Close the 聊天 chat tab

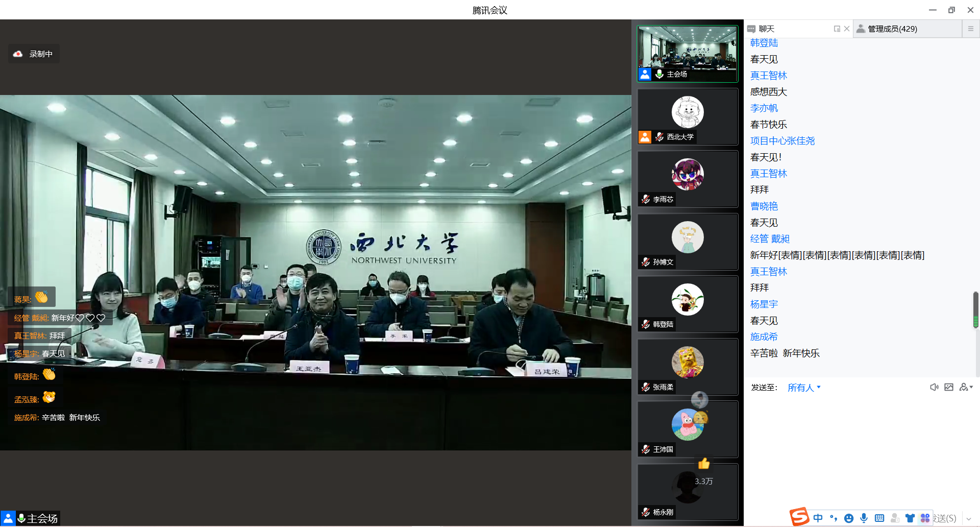click(x=847, y=29)
